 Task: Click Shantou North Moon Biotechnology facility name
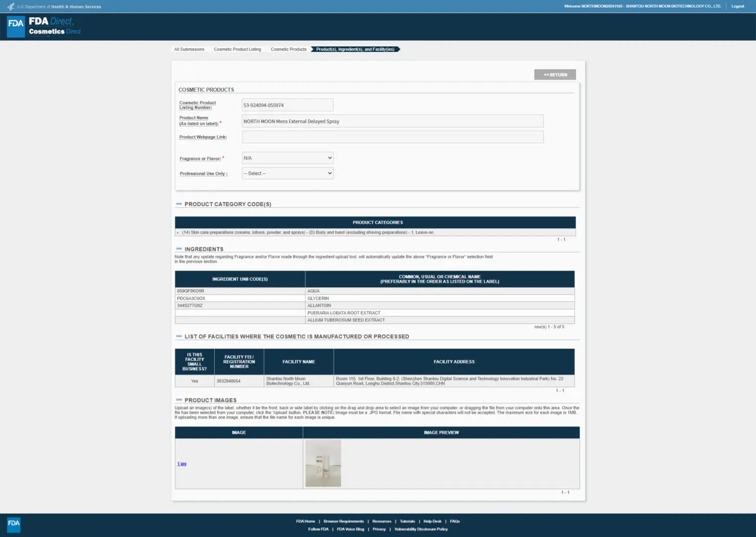[x=298, y=381]
